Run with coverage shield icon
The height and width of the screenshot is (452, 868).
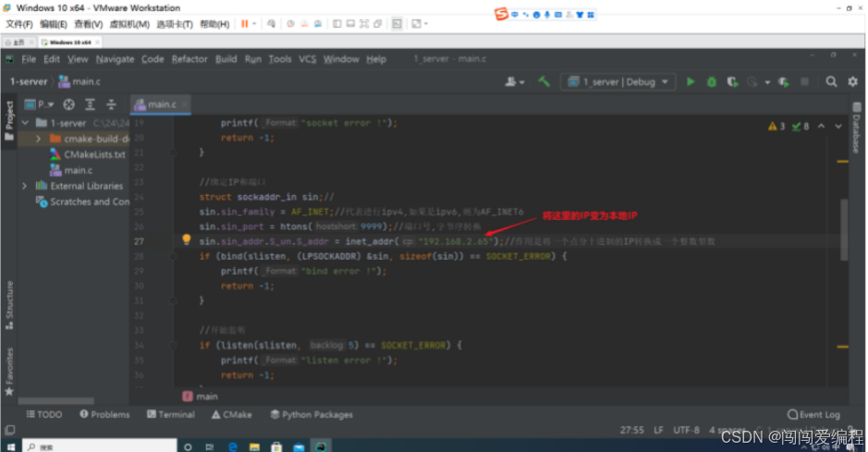(732, 82)
